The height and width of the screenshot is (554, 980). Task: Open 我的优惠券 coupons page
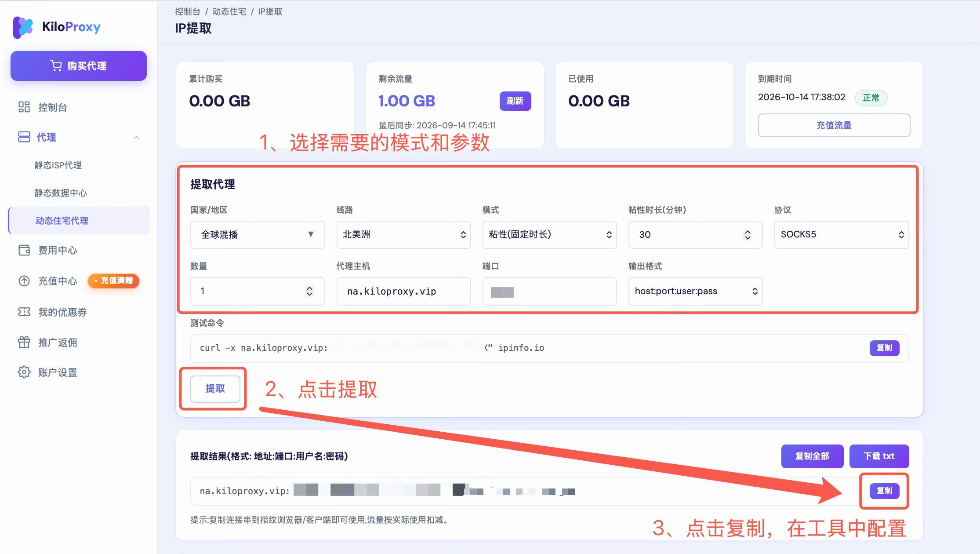pyautogui.click(x=62, y=312)
